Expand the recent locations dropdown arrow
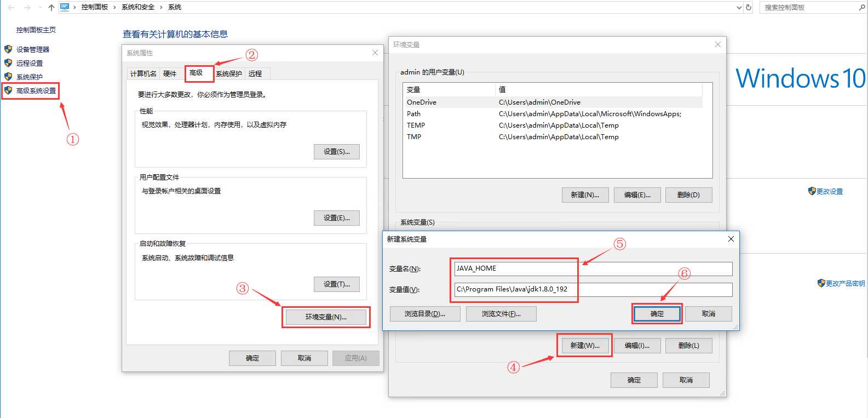This screenshot has width=868, height=418. point(40,8)
